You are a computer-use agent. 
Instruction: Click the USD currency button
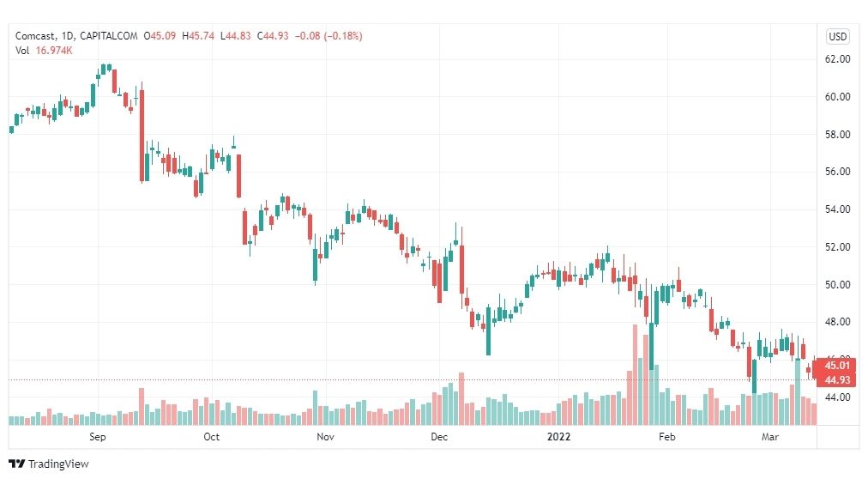[x=838, y=37]
